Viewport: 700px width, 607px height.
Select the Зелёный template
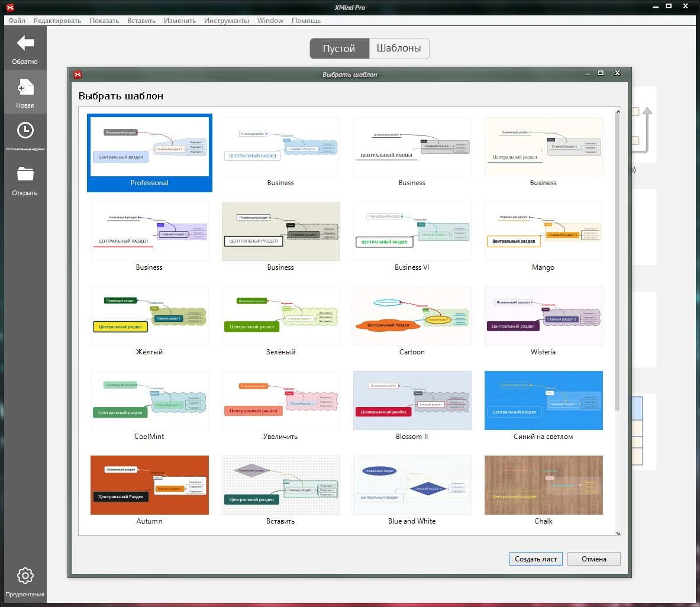coord(281,316)
